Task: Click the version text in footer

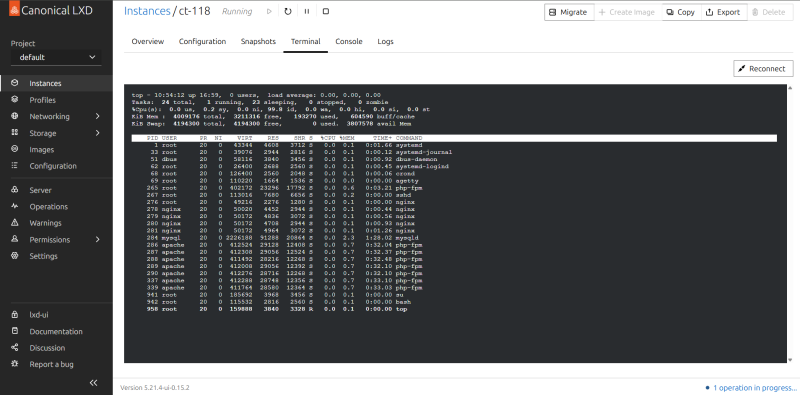Action: [x=155, y=388]
